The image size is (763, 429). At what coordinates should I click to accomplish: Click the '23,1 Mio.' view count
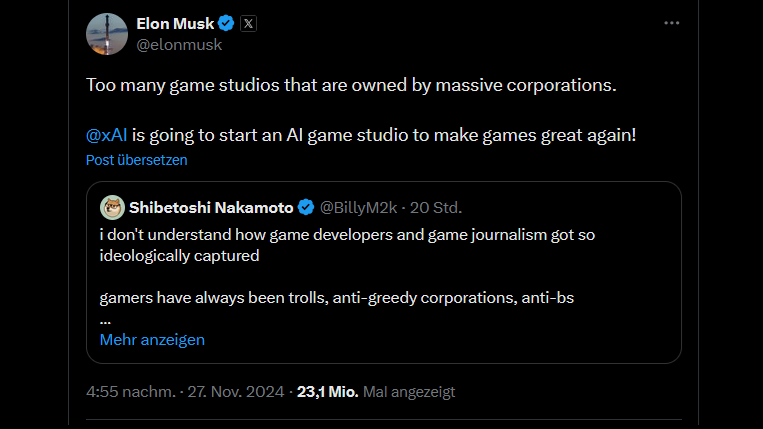(328, 392)
